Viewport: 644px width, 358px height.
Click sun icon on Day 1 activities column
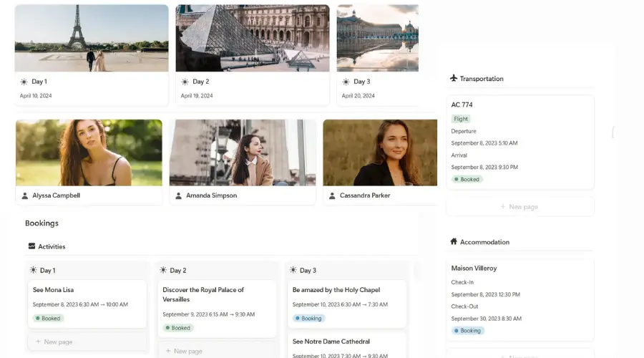(x=33, y=270)
